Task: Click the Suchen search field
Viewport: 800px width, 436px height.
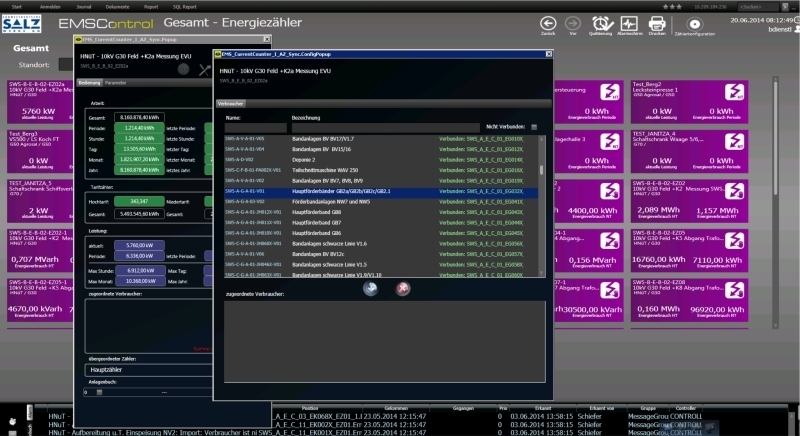Action: click(759, 7)
